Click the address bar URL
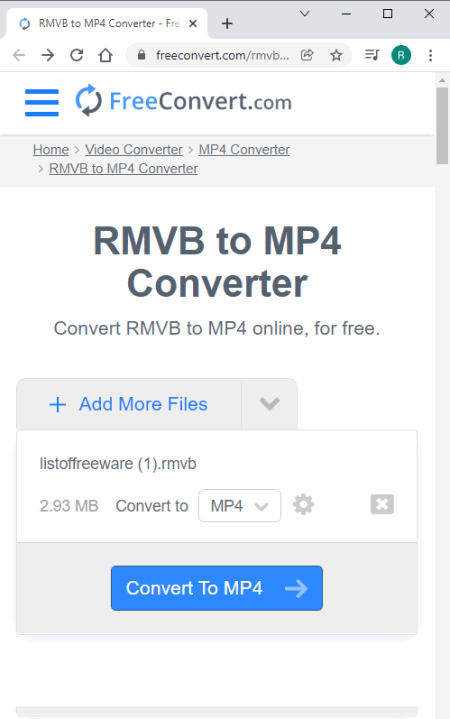 [222, 55]
